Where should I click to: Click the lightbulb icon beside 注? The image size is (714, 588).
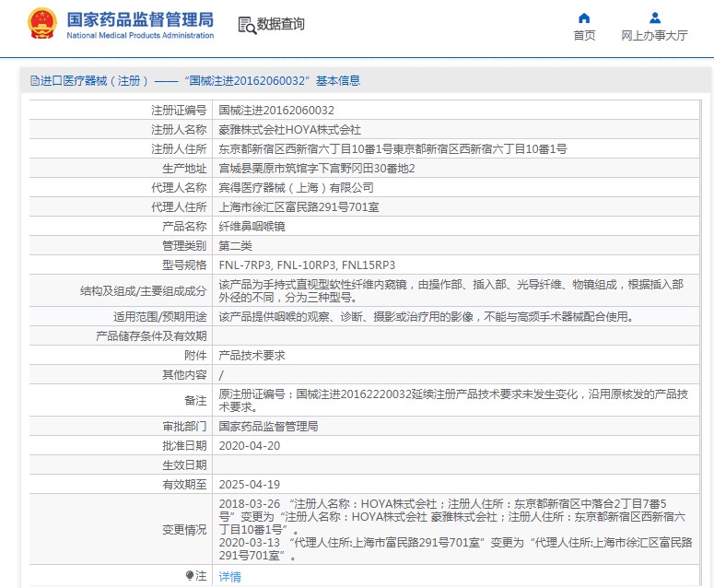point(190,576)
